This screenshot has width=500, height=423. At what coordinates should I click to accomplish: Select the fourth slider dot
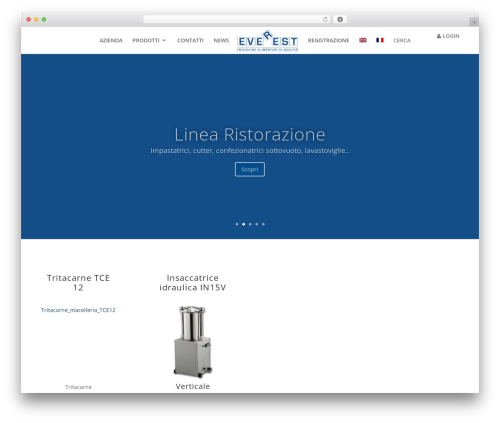257,224
